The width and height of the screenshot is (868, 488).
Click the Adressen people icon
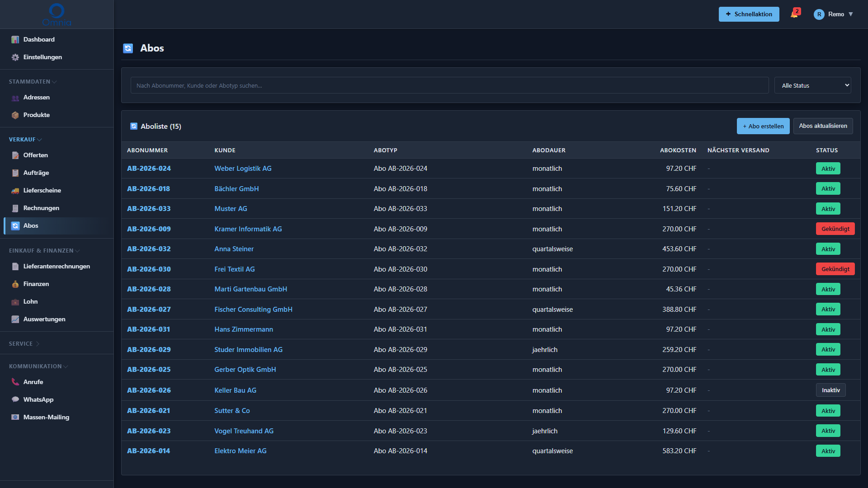click(x=15, y=98)
